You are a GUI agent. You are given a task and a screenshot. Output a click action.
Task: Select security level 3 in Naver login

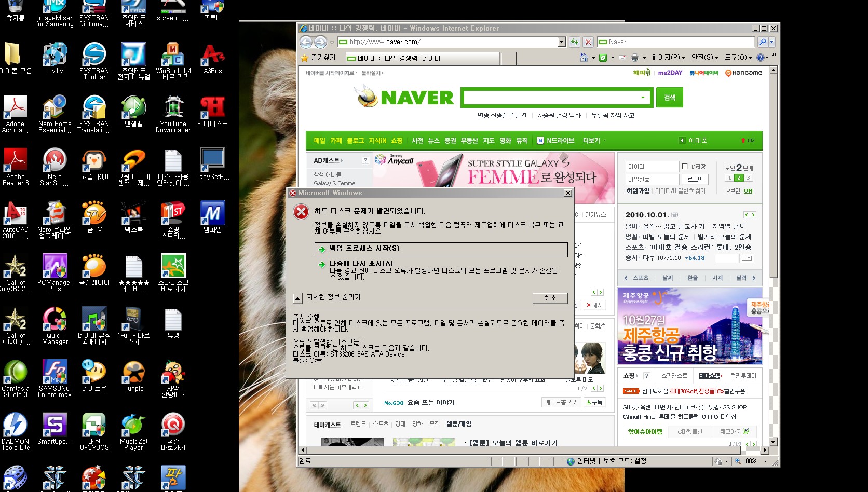748,178
